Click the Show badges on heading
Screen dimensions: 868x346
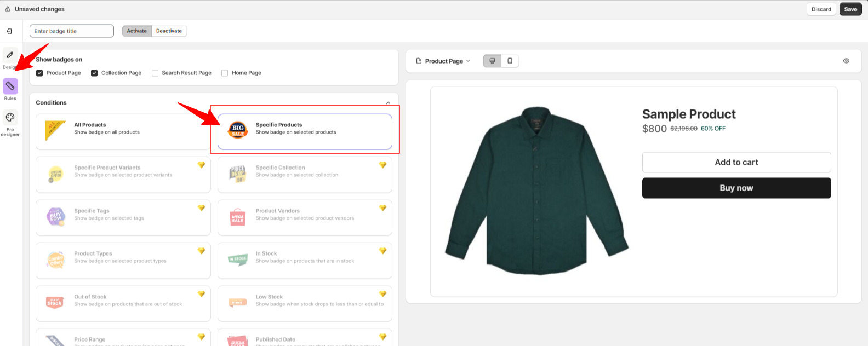(x=59, y=60)
